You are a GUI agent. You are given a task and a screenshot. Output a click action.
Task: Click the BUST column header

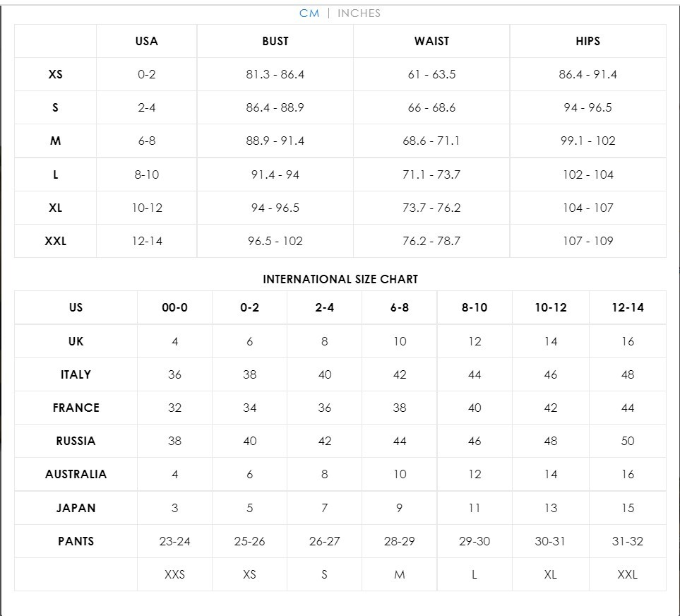point(275,41)
